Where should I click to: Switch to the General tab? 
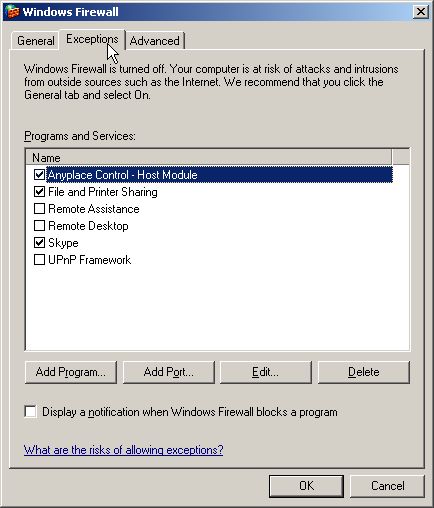36,41
